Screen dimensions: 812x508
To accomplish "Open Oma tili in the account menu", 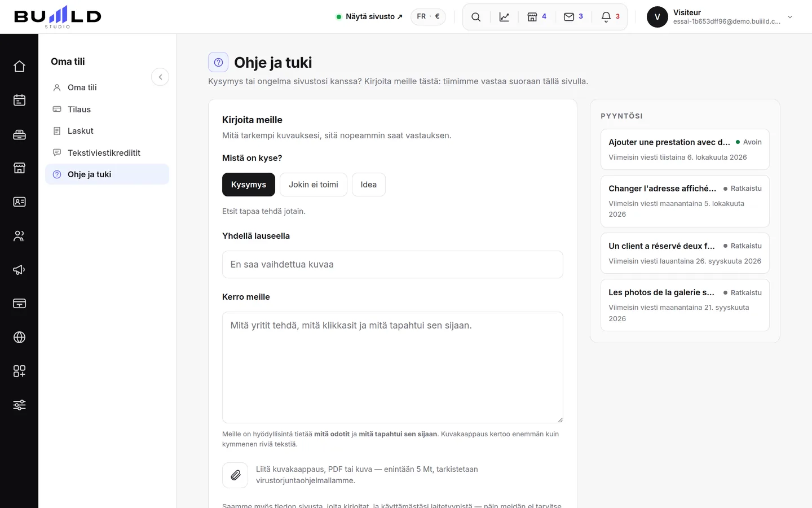I will pos(107,87).
